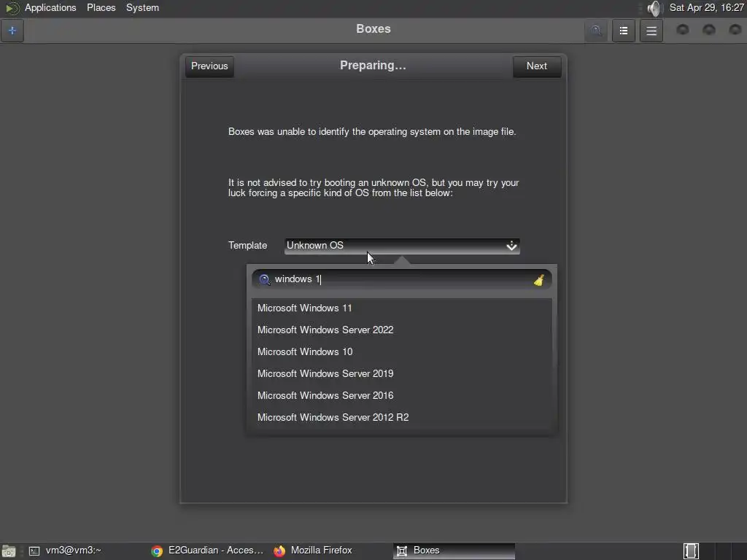The height and width of the screenshot is (560, 747).
Task: Open the Template dropdown showing Unknown OS
Action: [402, 246]
